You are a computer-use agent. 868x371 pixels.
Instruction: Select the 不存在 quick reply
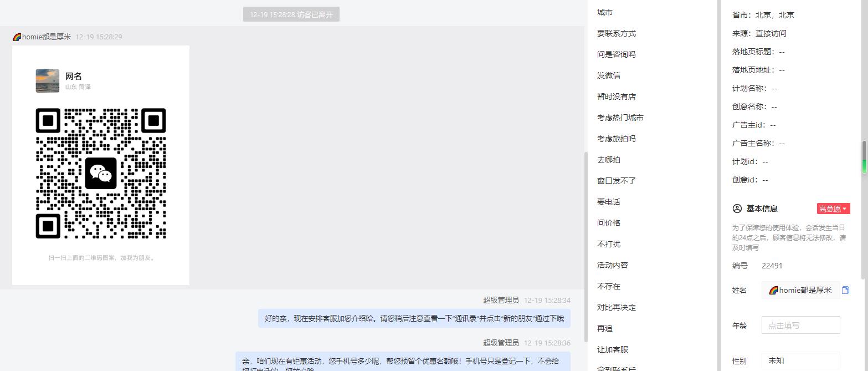click(x=609, y=286)
